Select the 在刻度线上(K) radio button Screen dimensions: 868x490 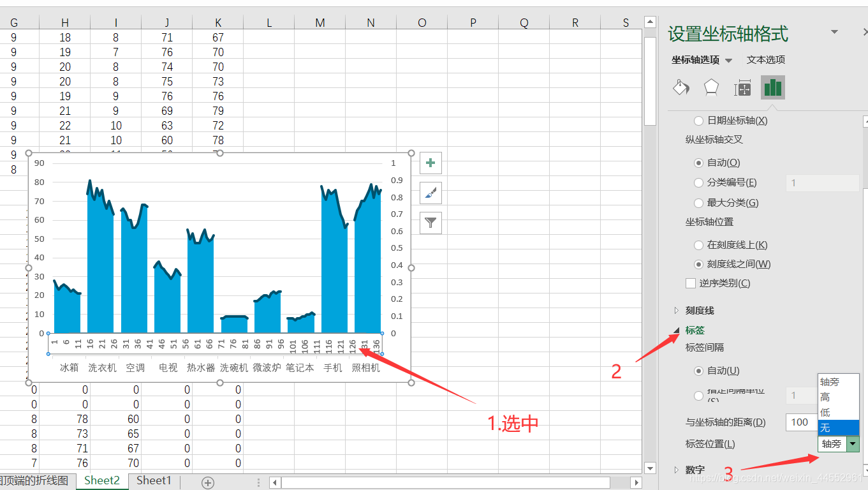[x=699, y=245]
